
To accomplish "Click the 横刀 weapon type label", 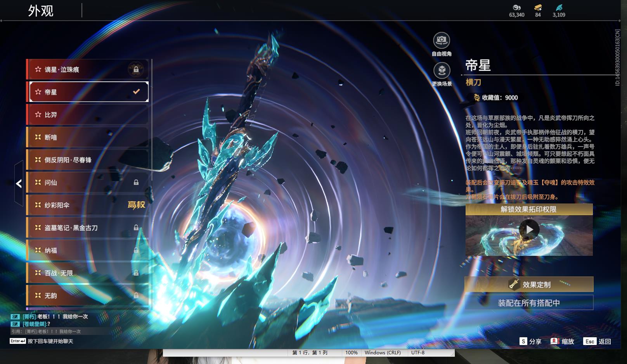I will [x=473, y=82].
